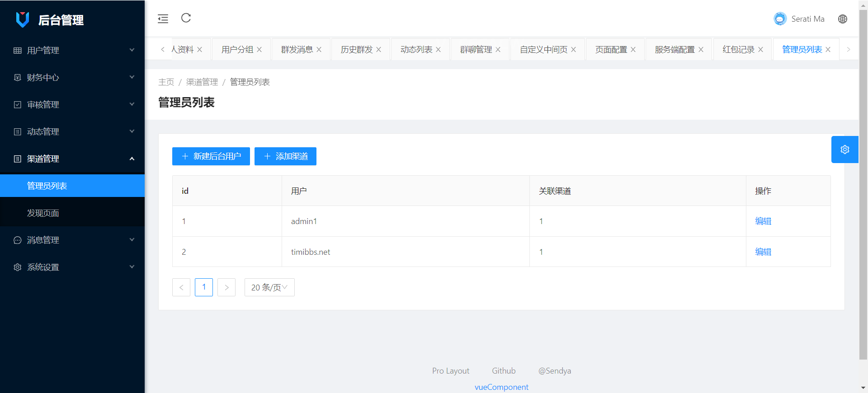868x393 pixels.
Task: Click 编辑 for user admin1
Action: click(x=763, y=221)
